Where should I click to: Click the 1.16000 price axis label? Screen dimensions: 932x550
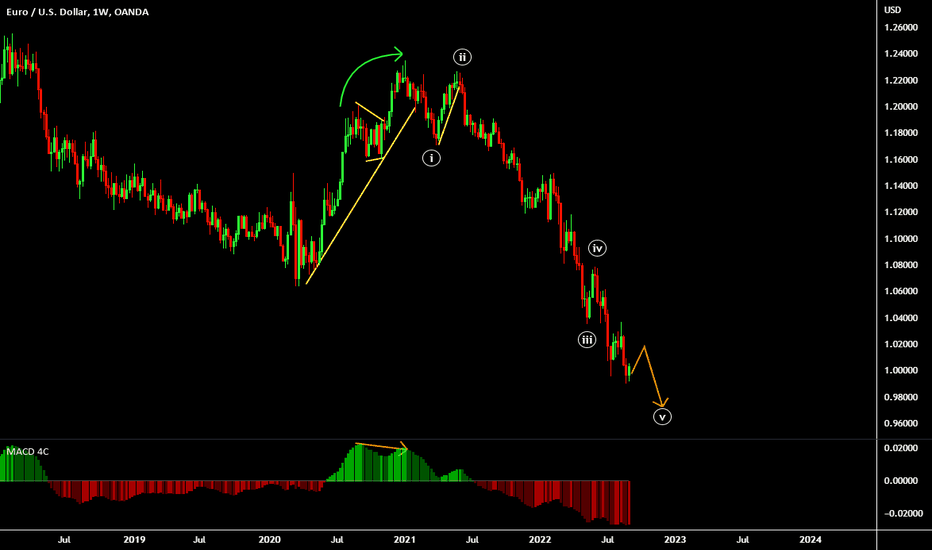(x=900, y=159)
